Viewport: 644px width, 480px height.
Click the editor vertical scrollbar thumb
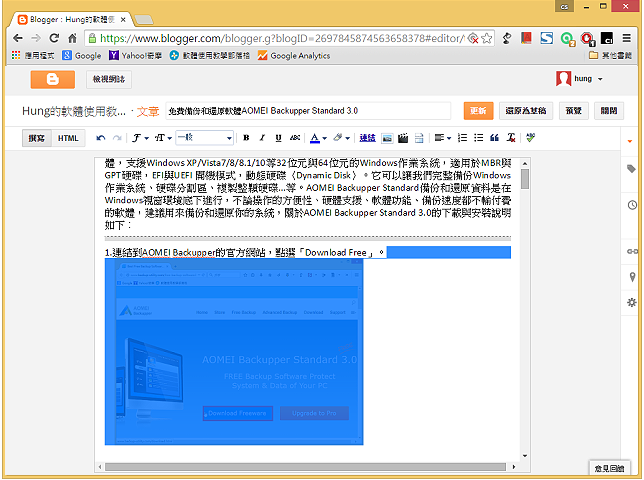525,179
